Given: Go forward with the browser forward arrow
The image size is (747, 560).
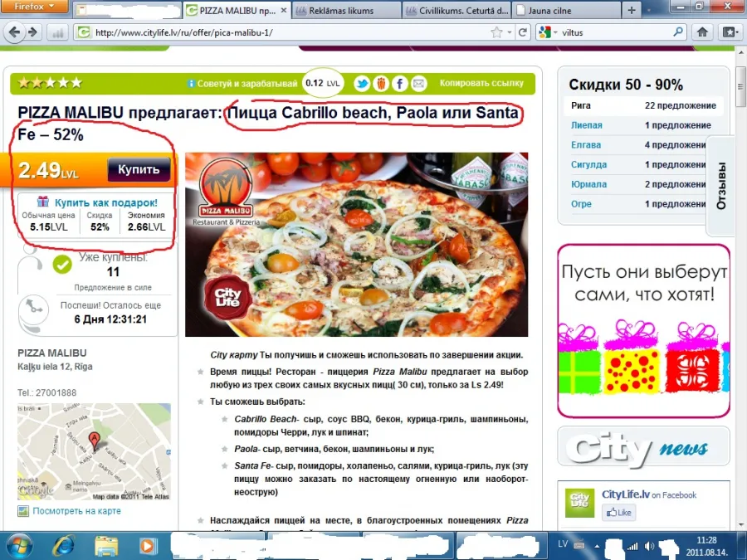Looking at the screenshot, I should [x=32, y=32].
